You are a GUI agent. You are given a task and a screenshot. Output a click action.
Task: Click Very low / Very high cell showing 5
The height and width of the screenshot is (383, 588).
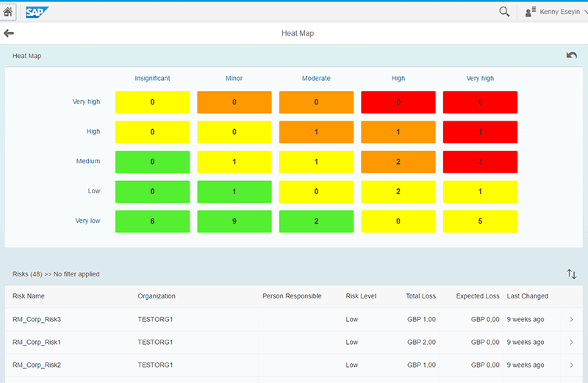(x=481, y=221)
